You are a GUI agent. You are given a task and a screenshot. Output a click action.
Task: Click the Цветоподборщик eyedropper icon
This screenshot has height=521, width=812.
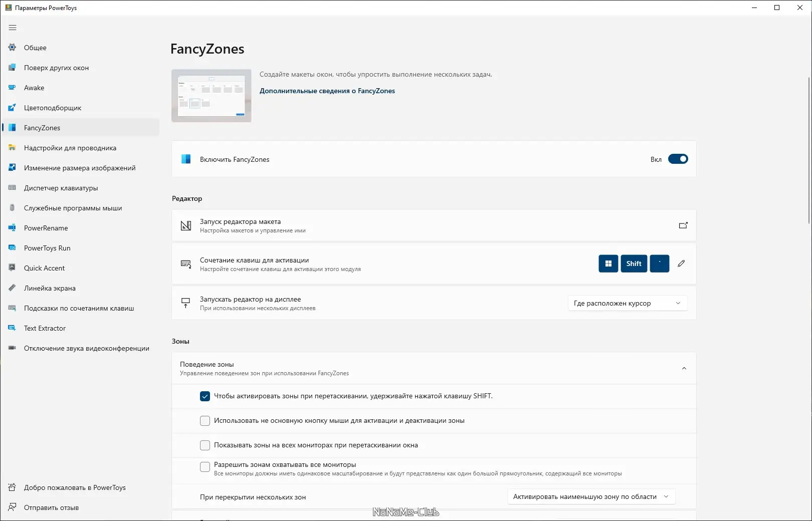click(x=12, y=108)
